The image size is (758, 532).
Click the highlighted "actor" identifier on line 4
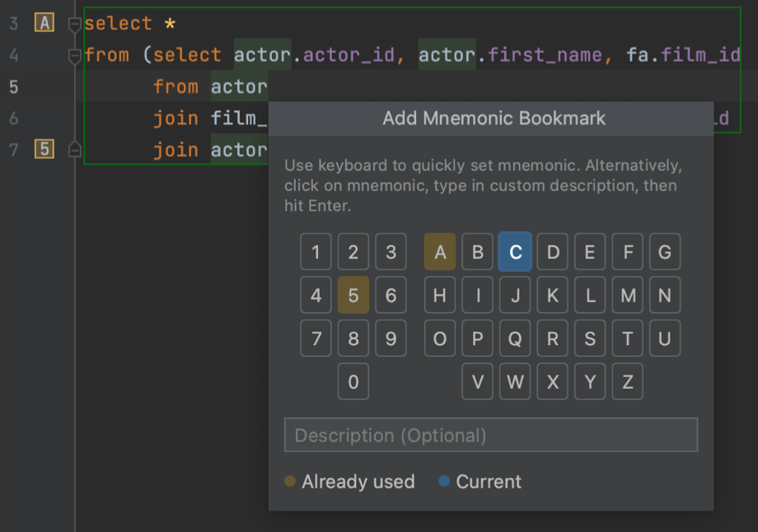tap(262, 54)
